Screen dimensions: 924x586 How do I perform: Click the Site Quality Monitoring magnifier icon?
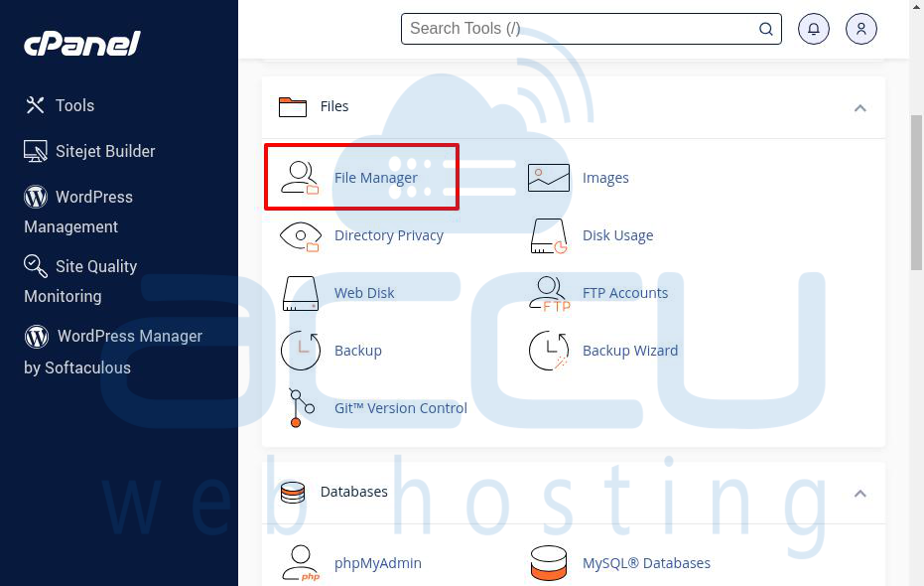pyautogui.click(x=36, y=266)
